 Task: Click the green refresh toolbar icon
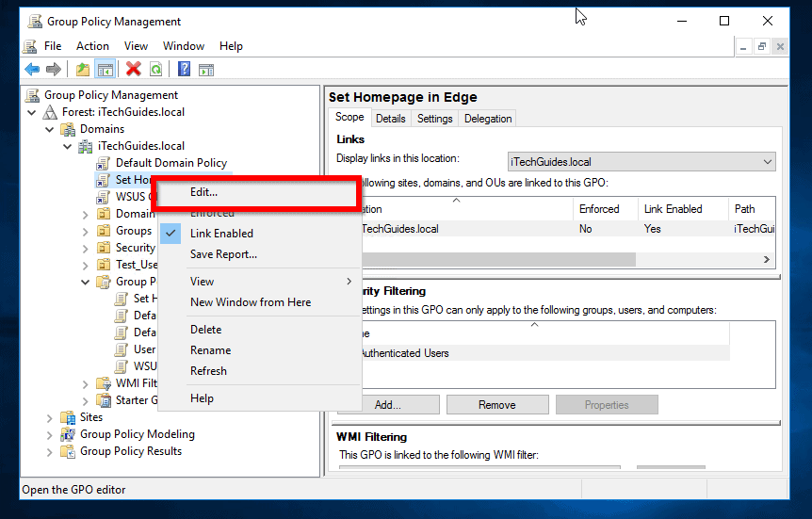click(155, 69)
